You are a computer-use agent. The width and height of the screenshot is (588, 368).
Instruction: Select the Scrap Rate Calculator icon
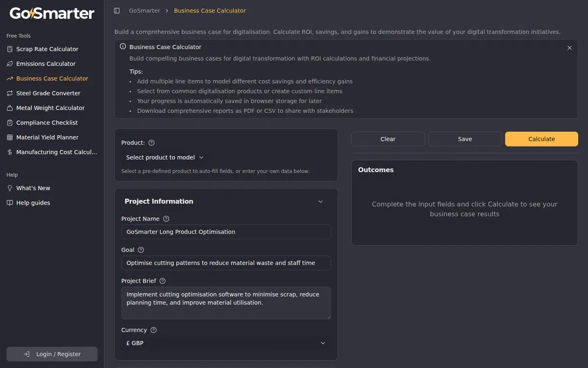[9, 49]
